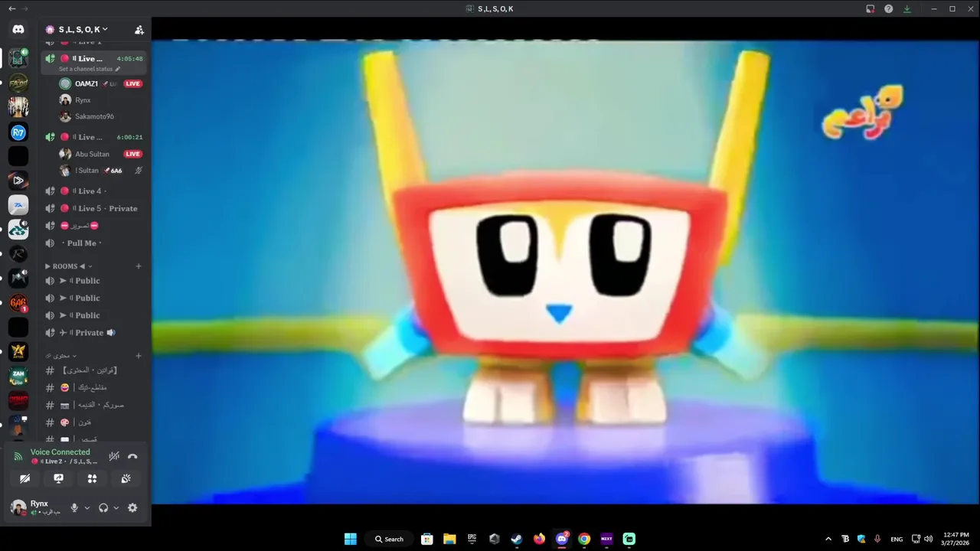Open the volume icon in system tray
Viewport: 980px width, 551px height.
pyautogui.click(x=928, y=539)
